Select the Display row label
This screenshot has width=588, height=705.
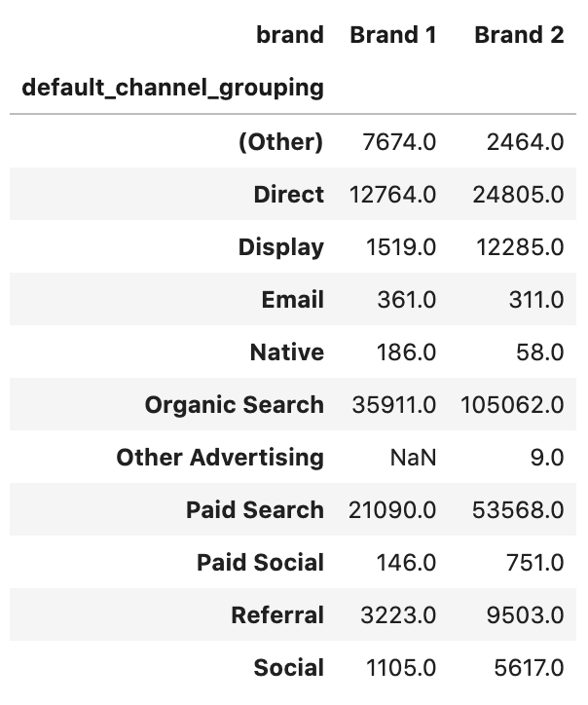[x=280, y=246]
